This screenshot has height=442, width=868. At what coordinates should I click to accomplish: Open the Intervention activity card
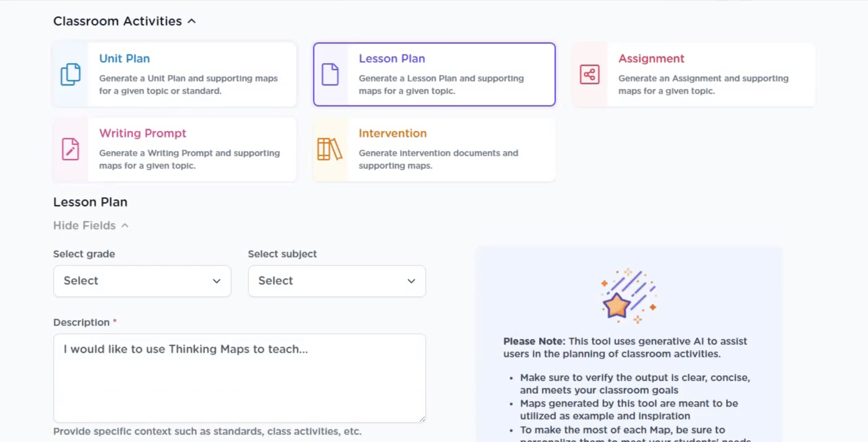(434, 149)
